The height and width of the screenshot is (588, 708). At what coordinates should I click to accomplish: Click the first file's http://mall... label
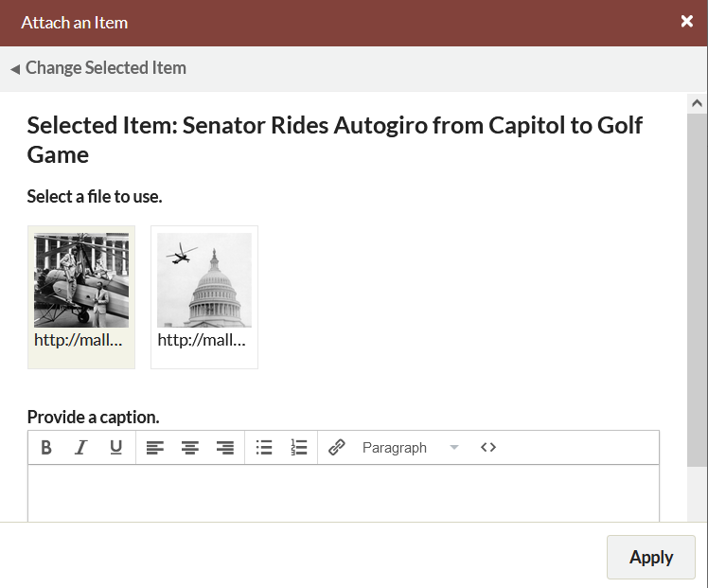pos(79,340)
